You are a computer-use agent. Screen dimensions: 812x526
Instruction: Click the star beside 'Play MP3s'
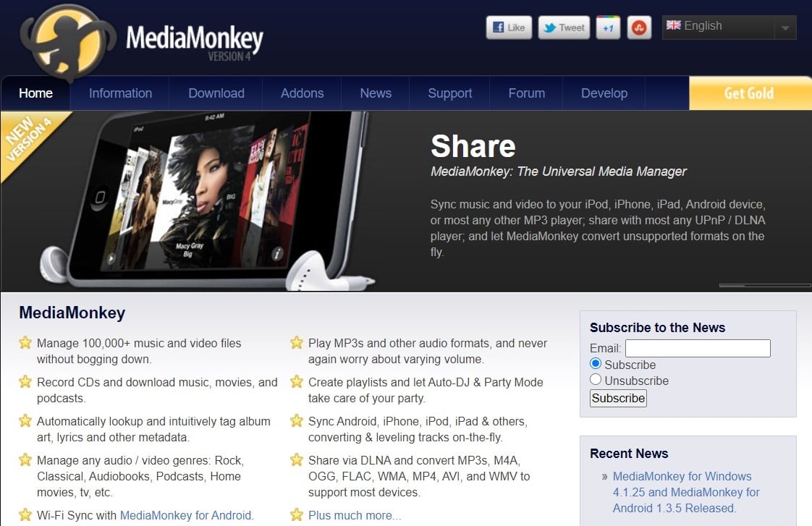coord(297,343)
